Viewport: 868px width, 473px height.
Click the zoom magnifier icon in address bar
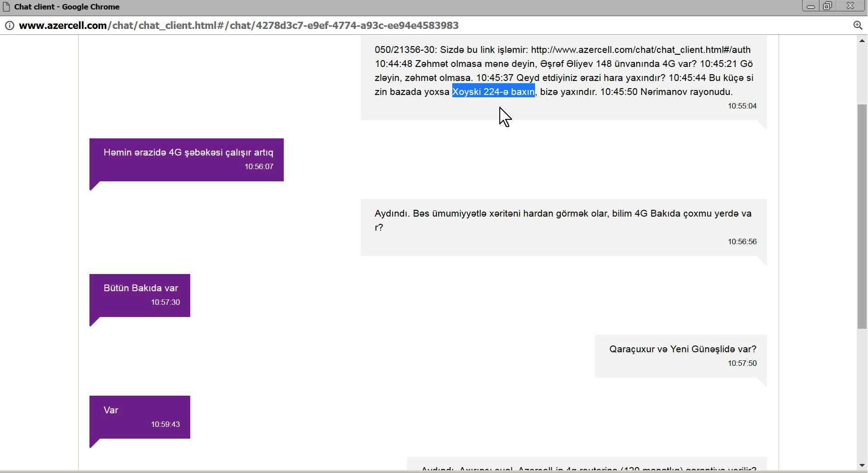858,26
